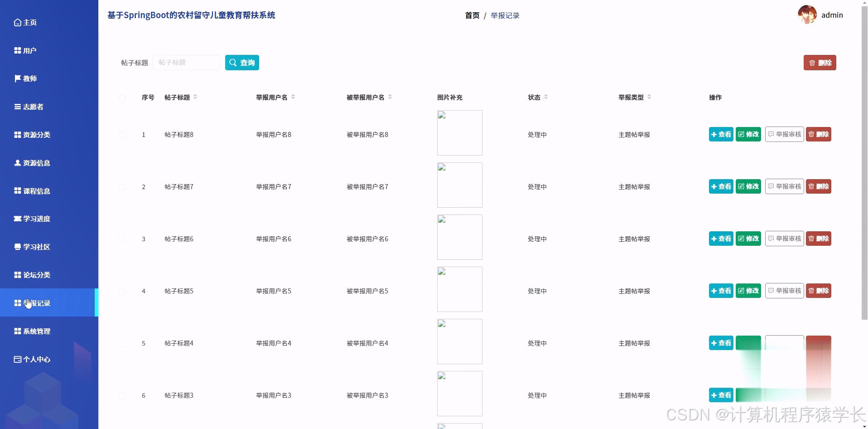Check the checkbox for row 帖子标题5
The height and width of the screenshot is (429, 868).
coord(122,291)
